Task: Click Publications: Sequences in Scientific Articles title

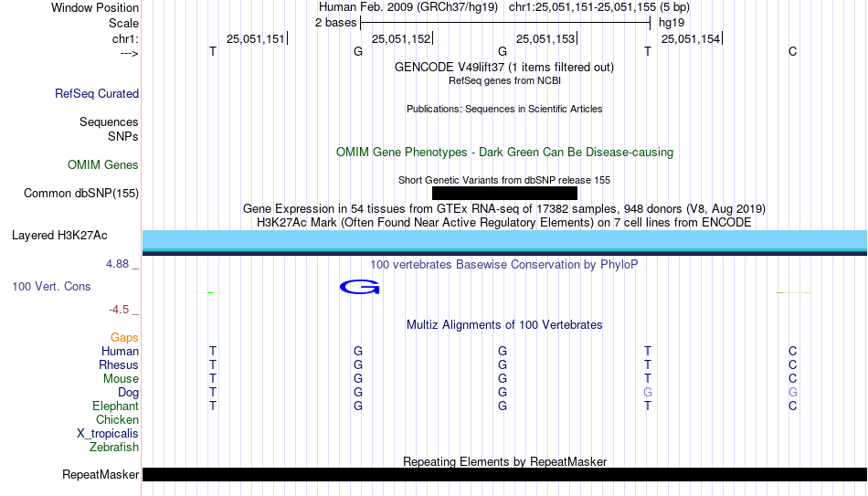Action: pyautogui.click(x=504, y=109)
